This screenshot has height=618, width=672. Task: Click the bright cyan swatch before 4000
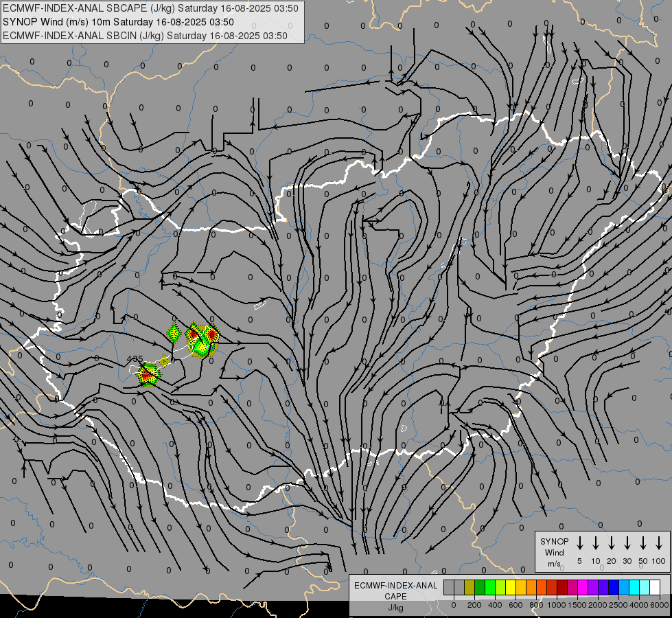click(x=634, y=587)
